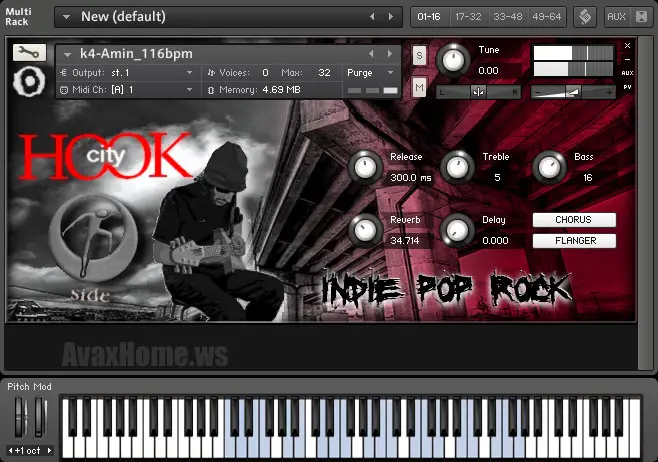Viewport: 658px width, 462px height.
Task: Enable the CHORUS effect
Action: pos(574,220)
